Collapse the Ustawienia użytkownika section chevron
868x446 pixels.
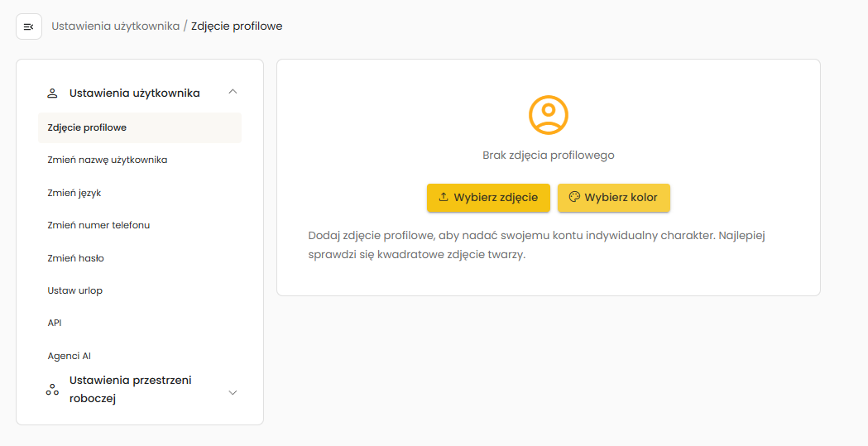[233, 93]
